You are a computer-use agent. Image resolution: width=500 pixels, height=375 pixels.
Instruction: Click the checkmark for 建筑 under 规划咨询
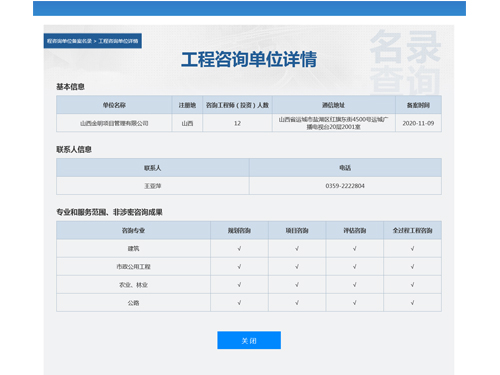pyautogui.click(x=239, y=249)
